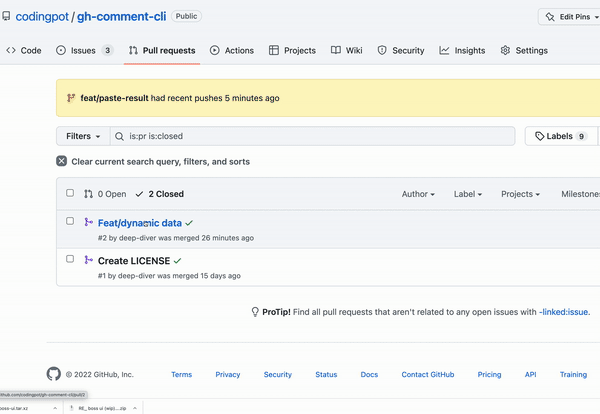Click the GitHub logo in the footer
This screenshot has width=600, height=414.
[x=54, y=374]
